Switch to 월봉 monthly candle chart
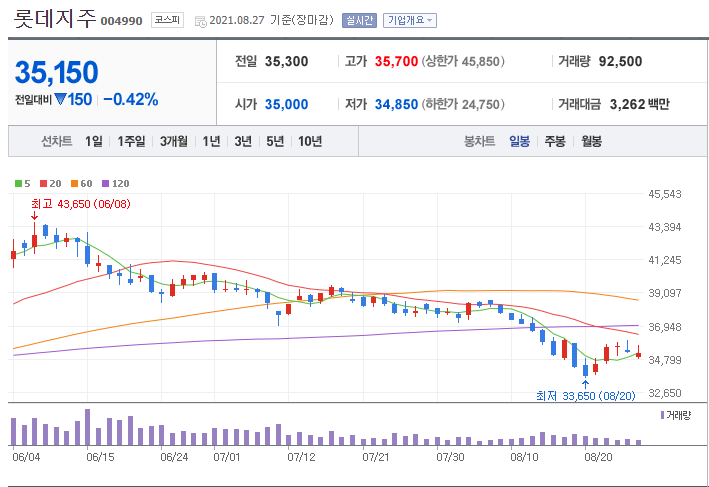The width and height of the screenshot is (709, 487). coord(591,142)
